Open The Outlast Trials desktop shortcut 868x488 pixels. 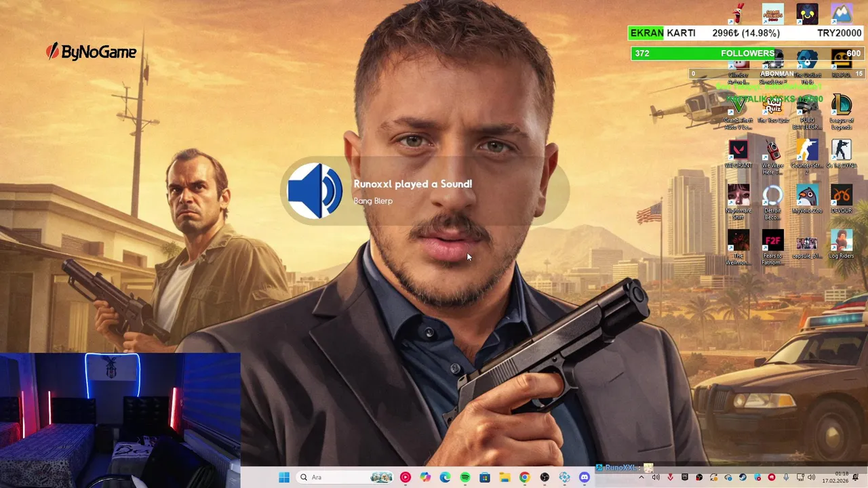pos(807,67)
